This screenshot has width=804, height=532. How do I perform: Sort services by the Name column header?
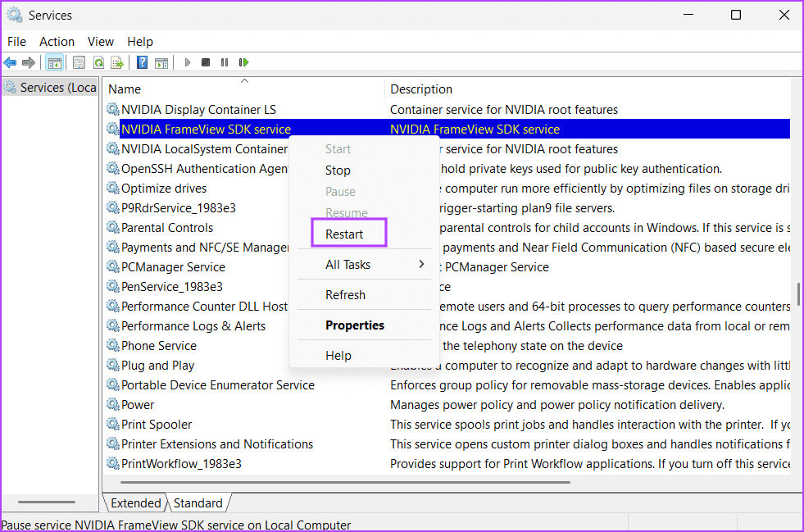[x=125, y=89]
